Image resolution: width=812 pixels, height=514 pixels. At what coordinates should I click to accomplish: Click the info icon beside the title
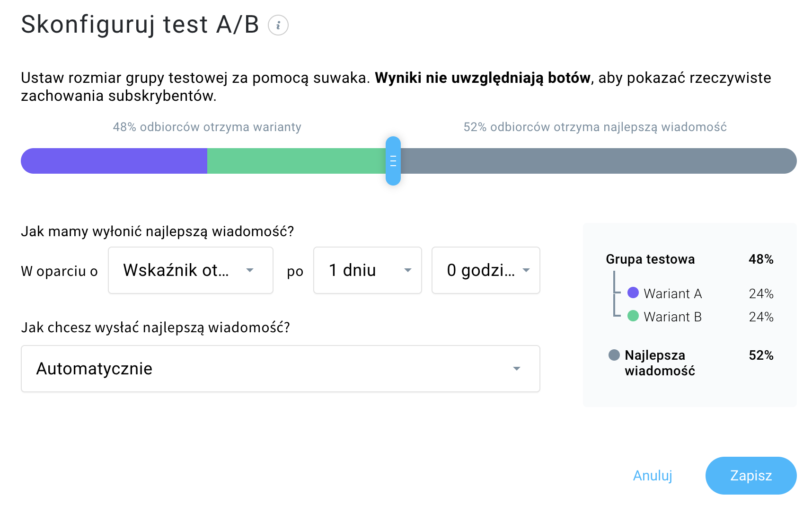278,25
